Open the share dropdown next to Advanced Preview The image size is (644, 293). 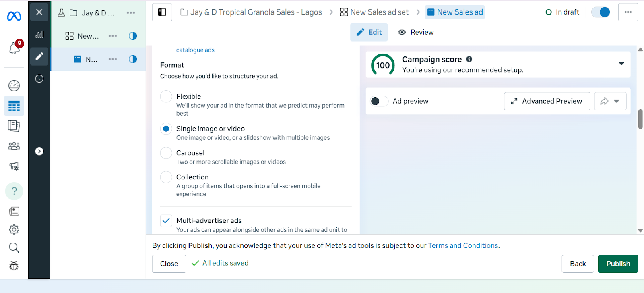coord(617,101)
